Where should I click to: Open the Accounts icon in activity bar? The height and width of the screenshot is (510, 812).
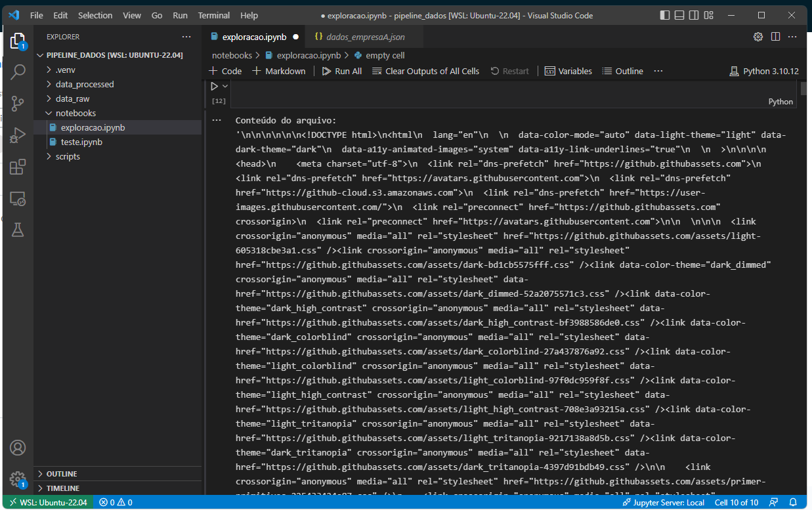click(18, 448)
